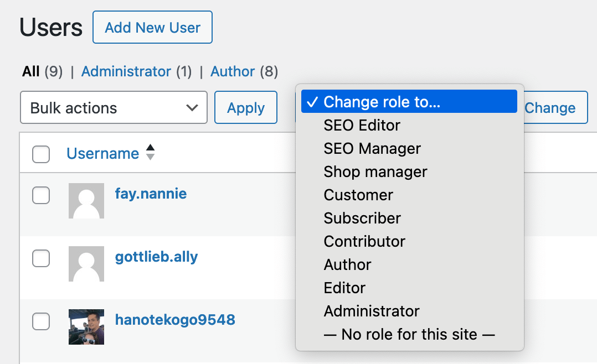Choose Administrator in the role list
The height and width of the screenshot is (364, 597).
coord(371,311)
